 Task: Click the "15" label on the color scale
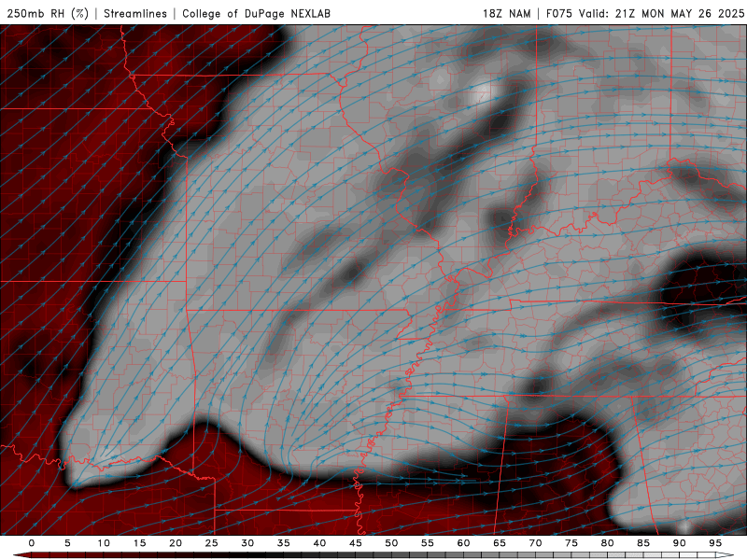(x=139, y=543)
